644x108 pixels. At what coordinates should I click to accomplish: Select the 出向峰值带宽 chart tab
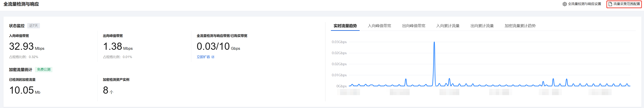click(414, 26)
